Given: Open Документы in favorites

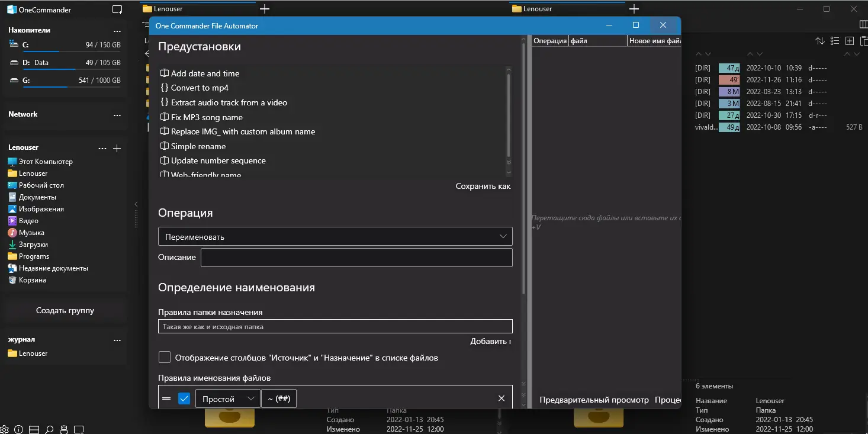Looking at the screenshot, I should 37,197.
